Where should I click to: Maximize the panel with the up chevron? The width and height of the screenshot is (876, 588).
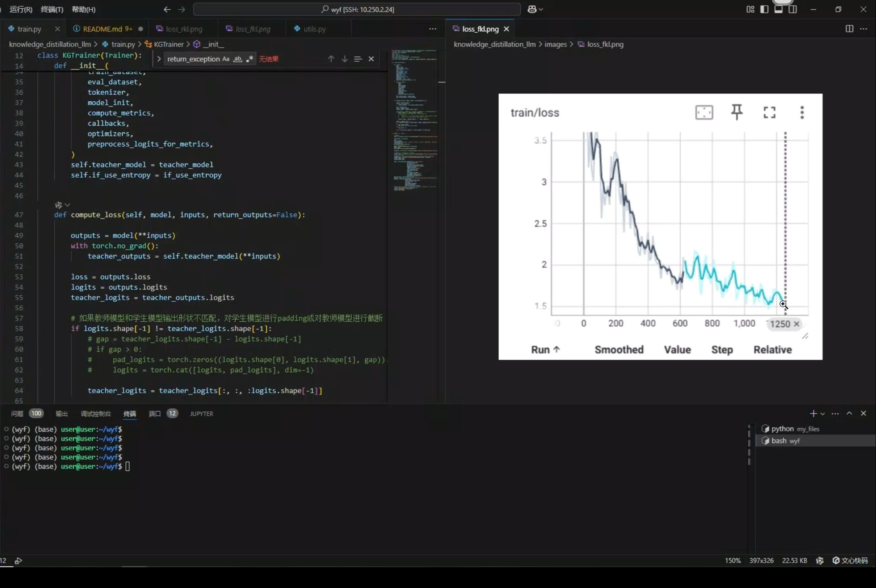(x=849, y=413)
